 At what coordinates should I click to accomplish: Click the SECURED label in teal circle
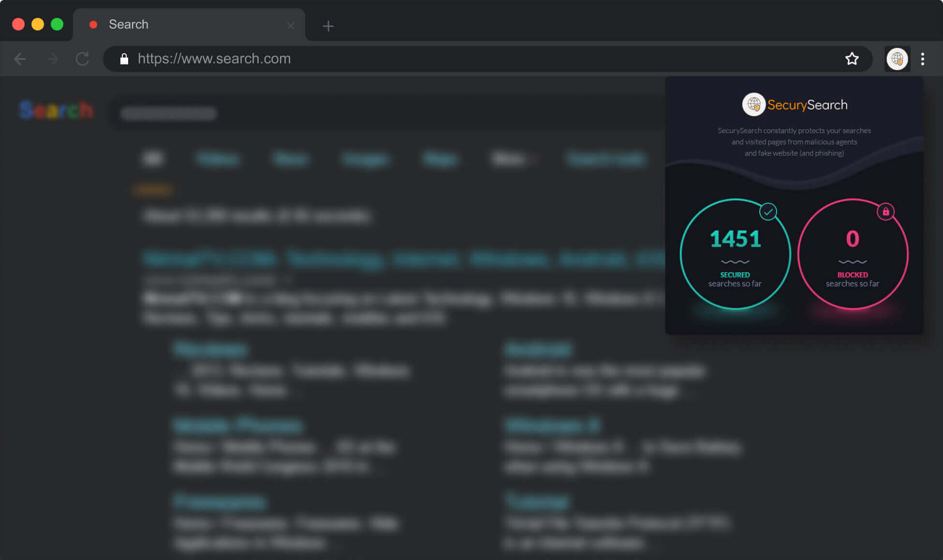coord(735,275)
